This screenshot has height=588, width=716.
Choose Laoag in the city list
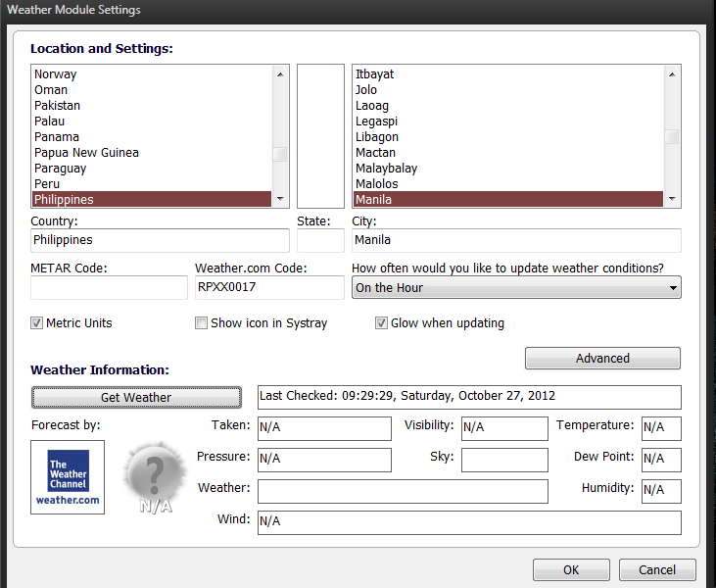pyautogui.click(x=372, y=106)
